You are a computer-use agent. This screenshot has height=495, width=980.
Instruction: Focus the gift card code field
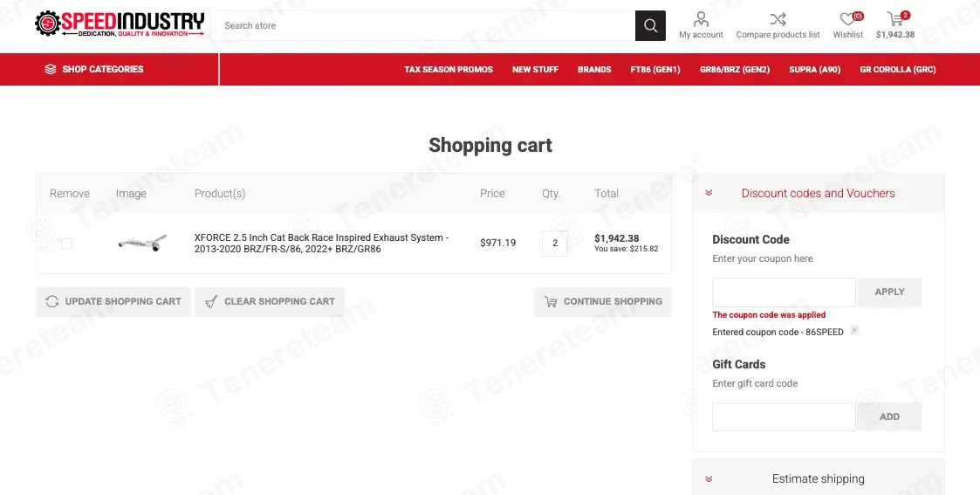point(784,417)
